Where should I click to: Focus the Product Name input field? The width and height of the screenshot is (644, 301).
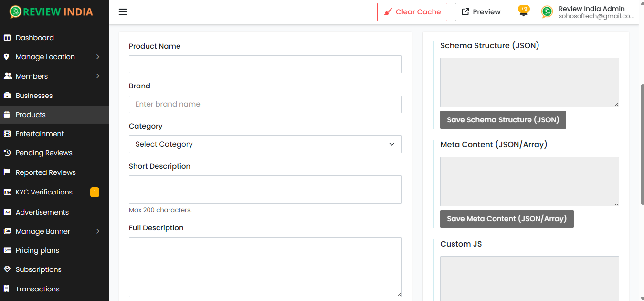click(265, 64)
